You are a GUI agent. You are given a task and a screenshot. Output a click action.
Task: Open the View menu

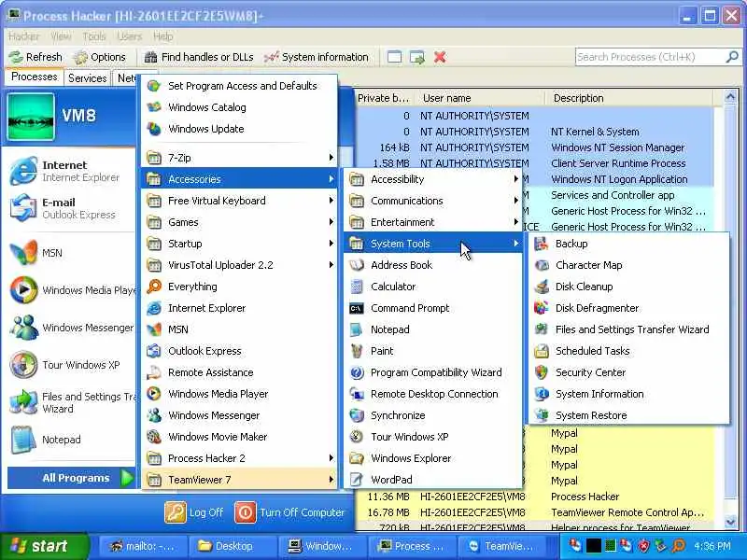point(61,36)
